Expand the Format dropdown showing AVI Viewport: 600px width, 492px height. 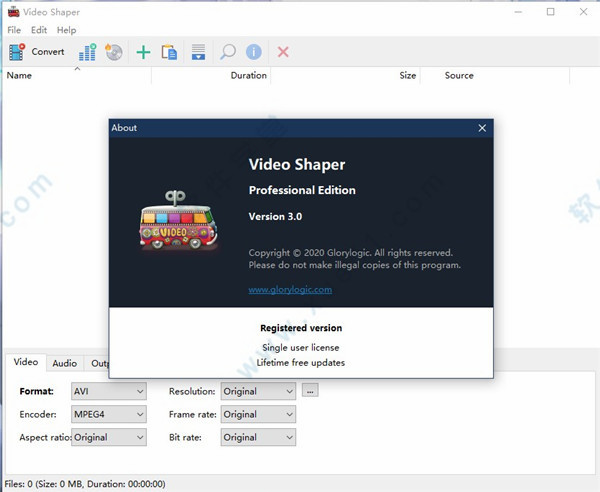(109, 391)
